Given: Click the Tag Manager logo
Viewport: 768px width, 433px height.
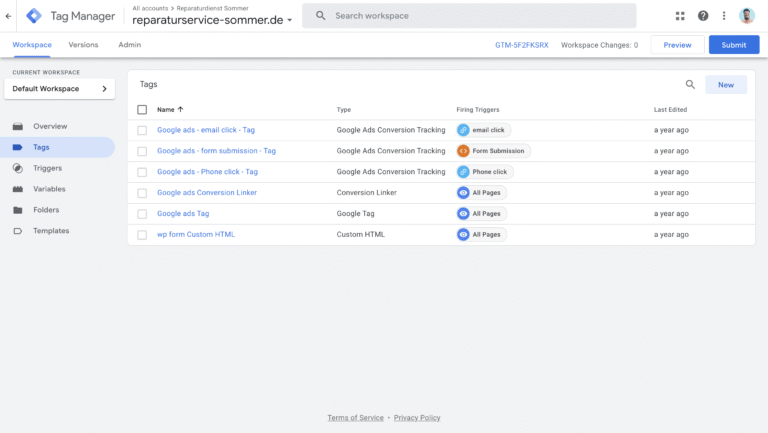Looking at the screenshot, I should 34,16.
